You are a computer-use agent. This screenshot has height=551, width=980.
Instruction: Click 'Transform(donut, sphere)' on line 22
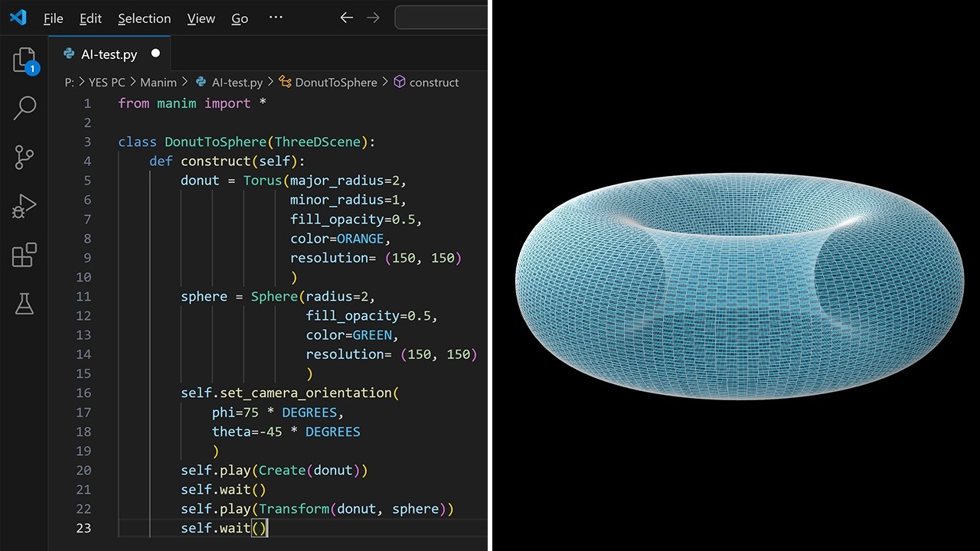coord(352,509)
